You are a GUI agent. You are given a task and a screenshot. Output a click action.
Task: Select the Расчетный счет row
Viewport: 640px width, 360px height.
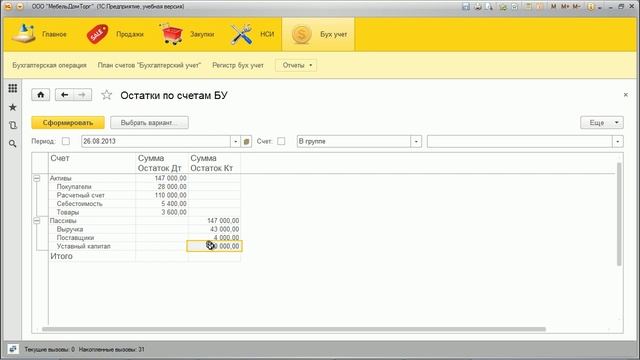[x=144, y=196]
